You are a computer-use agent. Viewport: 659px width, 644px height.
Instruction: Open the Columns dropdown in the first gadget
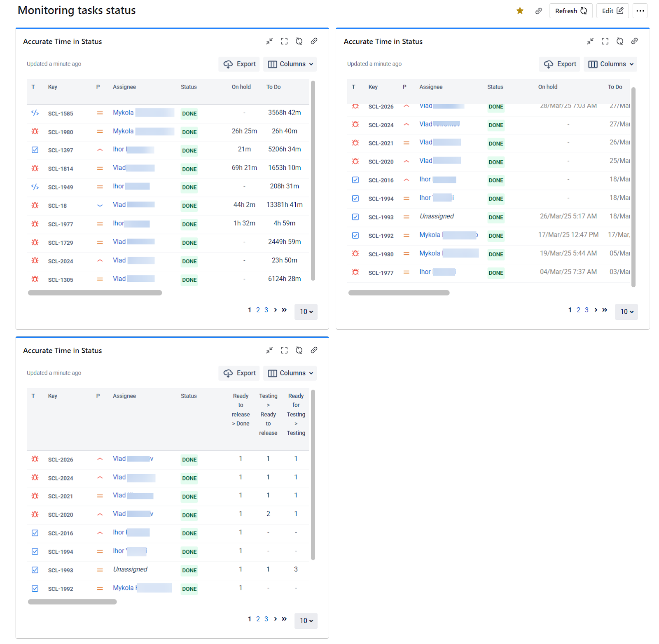(290, 64)
